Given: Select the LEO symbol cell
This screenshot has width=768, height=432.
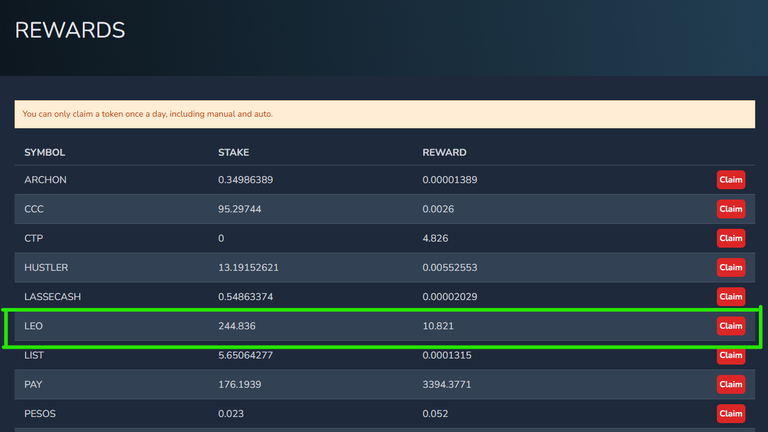Looking at the screenshot, I should click(x=33, y=326).
